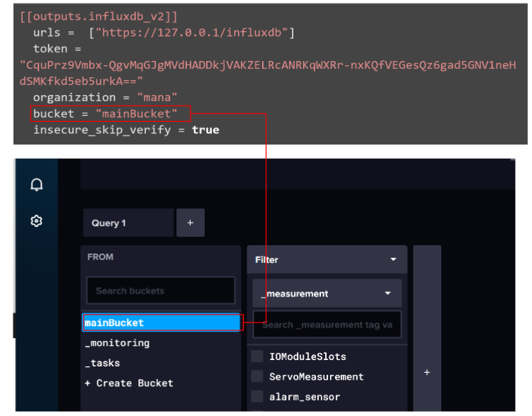Focus the Search _measurement tag values field
The image size is (532, 416).
click(327, 325)
